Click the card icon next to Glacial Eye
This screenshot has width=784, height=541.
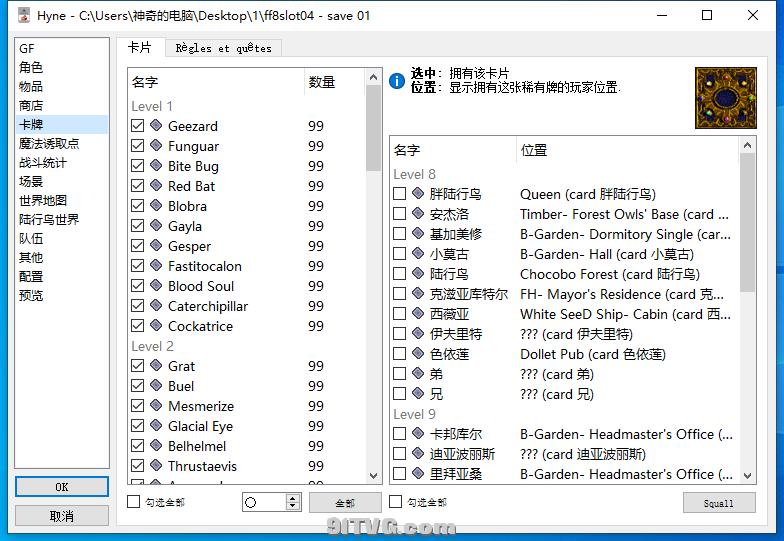click(x=156, y=426)
